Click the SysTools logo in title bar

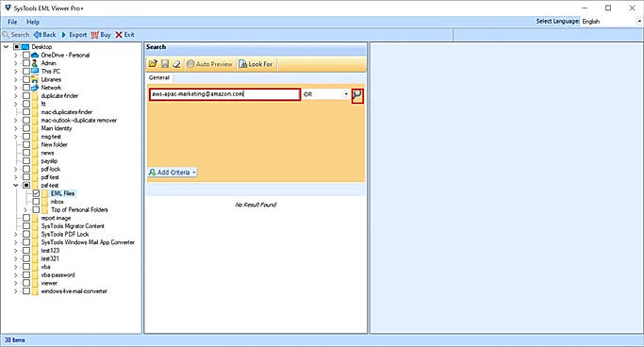pos(7,8)
